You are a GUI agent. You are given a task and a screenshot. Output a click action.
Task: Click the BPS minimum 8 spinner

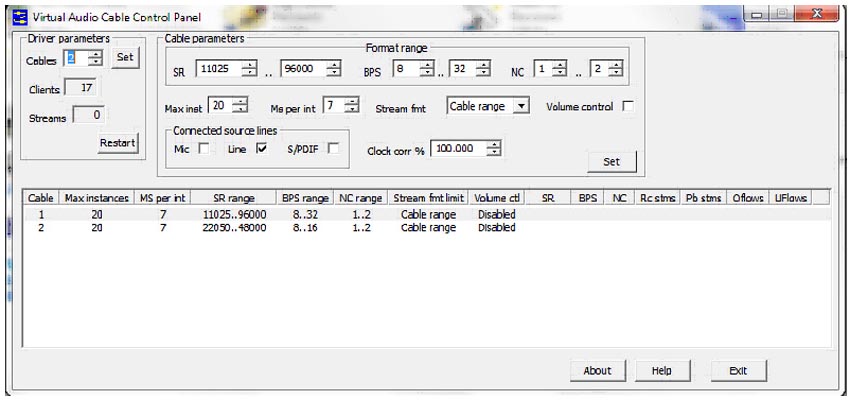coord(427,69)
